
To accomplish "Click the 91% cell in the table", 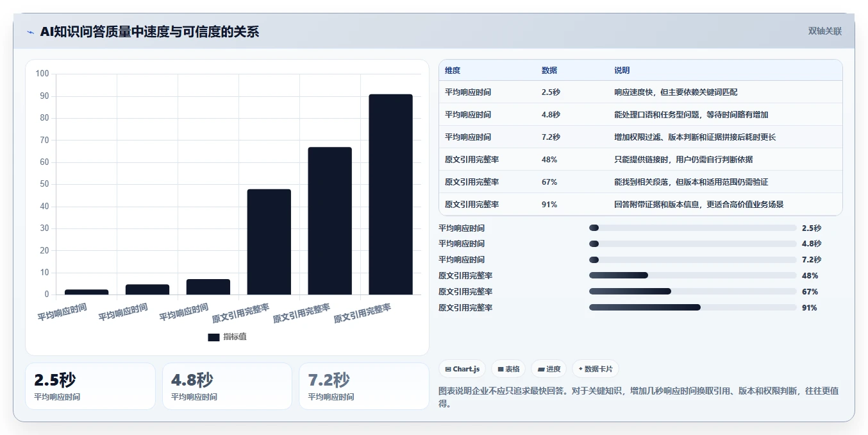I will pyautogui.click(x=549, y=205).
